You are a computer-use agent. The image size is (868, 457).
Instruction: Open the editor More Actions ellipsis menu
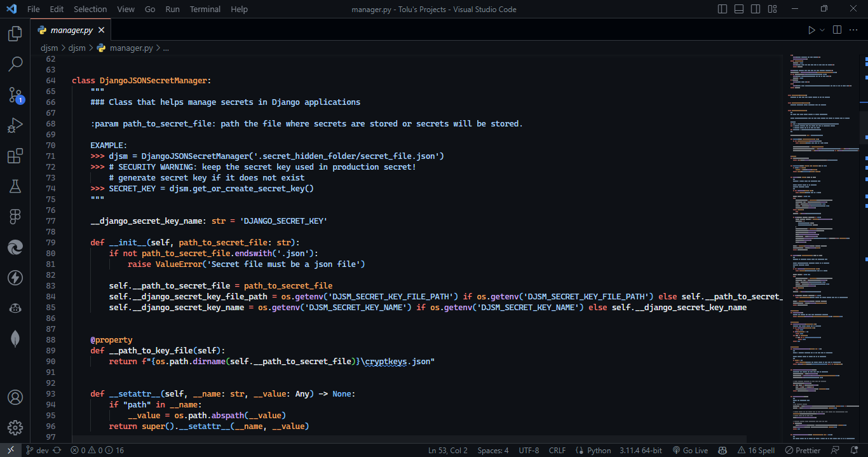[x=853, y=30]
